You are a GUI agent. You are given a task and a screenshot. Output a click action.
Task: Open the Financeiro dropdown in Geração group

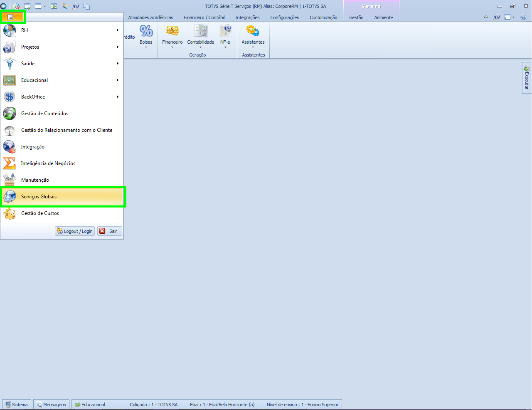[172, 37]
